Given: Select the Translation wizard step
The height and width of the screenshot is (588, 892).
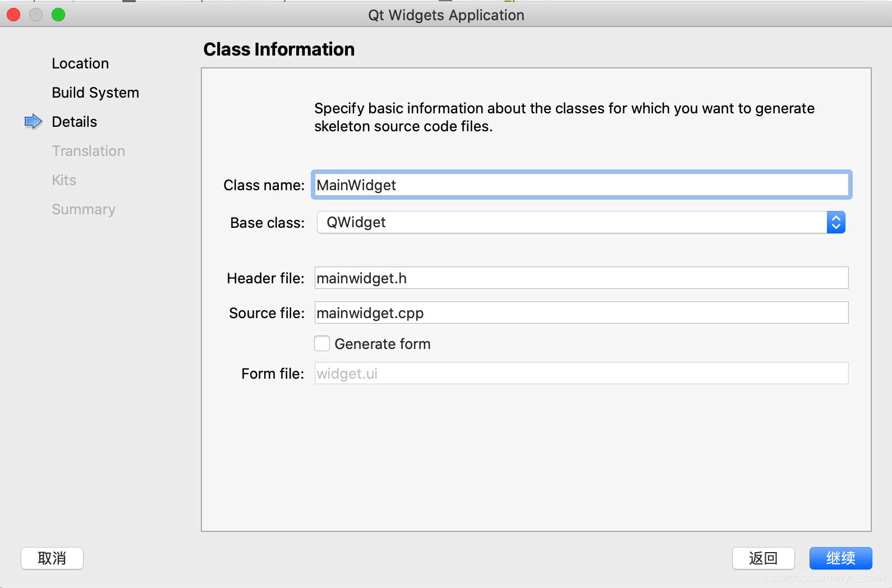Looking at the screenshot, I should (x=88, y=151).
